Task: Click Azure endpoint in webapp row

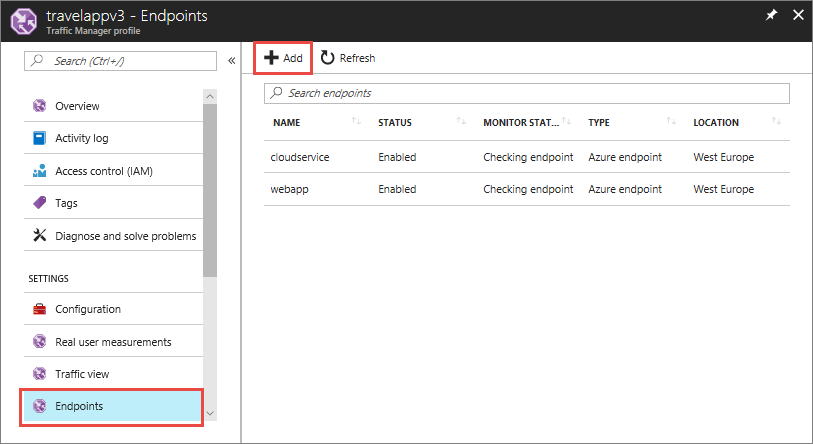Action: coord(625,189)
